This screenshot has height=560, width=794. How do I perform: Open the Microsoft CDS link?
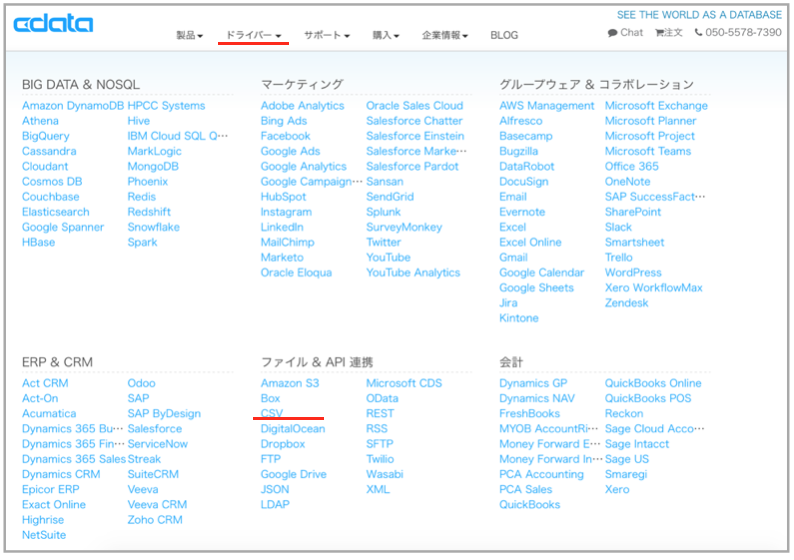(404, 383)
